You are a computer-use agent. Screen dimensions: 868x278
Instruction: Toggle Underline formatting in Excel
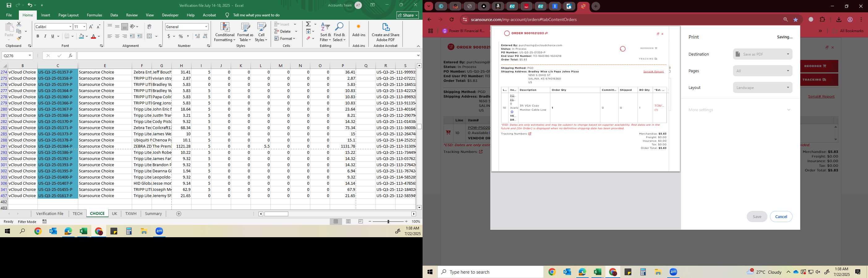(x=53, y=36)
